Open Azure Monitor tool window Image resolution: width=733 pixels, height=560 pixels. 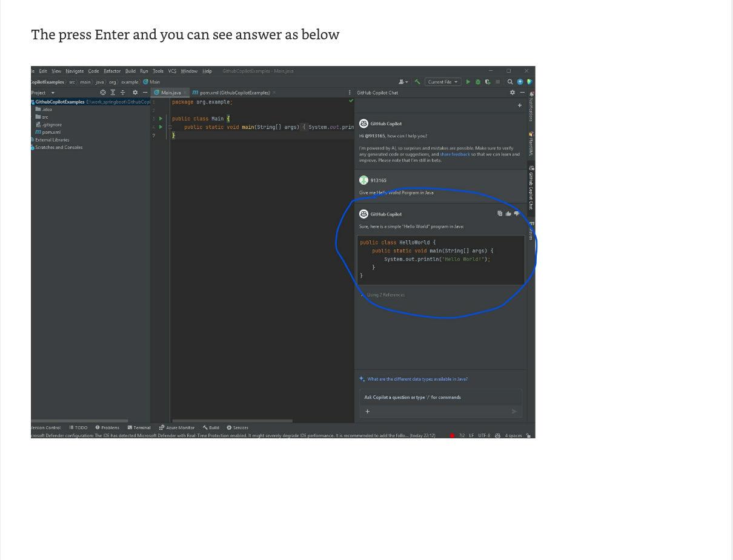click(177, 427)
